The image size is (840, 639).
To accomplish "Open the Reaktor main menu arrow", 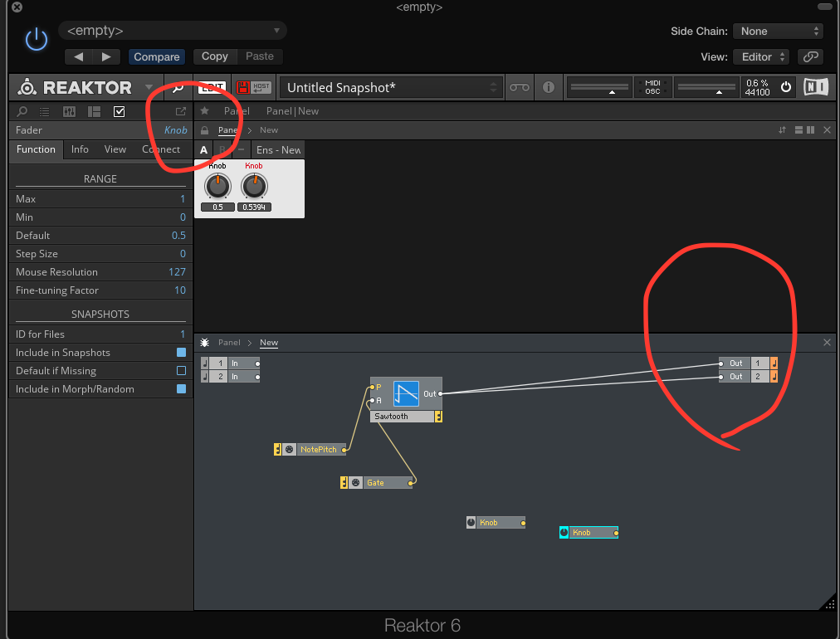I will click(149, 87).
